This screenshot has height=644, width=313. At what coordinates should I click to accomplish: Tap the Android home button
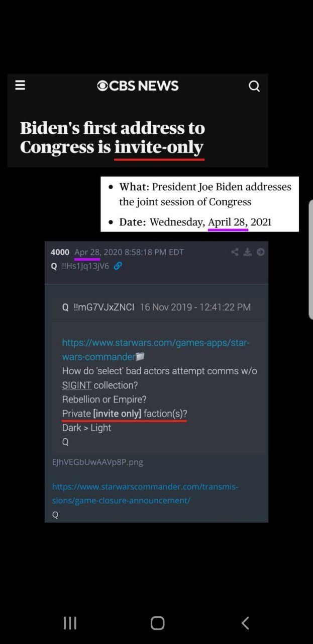[x=157, y=623]
